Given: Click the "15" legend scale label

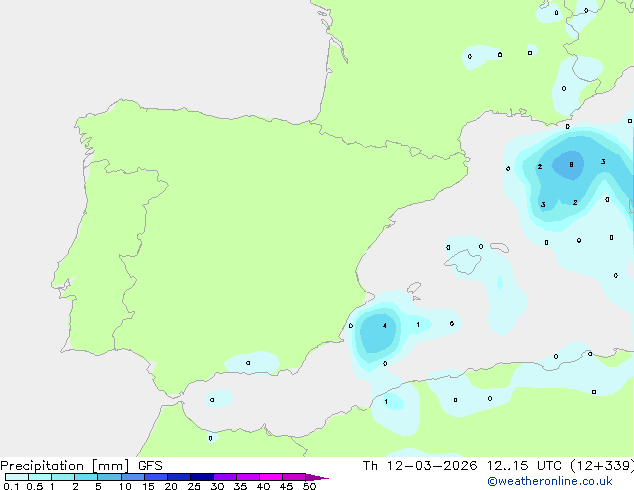Looking at the screenshot, I should [148, 486].
